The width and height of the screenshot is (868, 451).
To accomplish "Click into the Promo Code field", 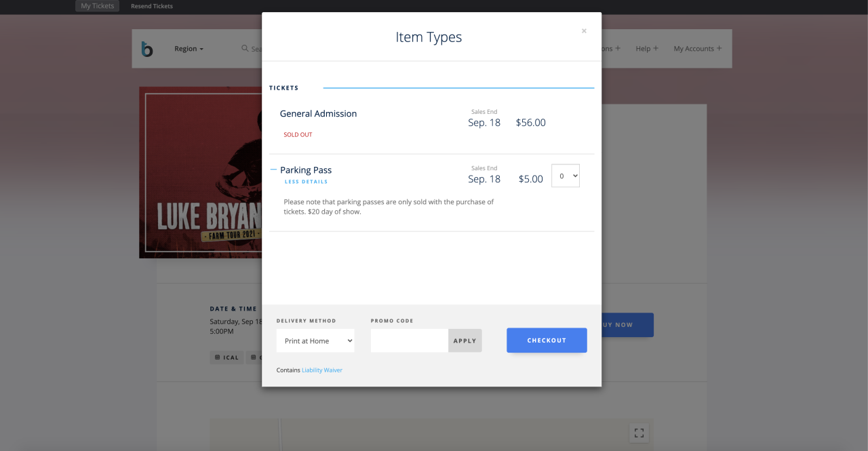I will tap(409, 340).
